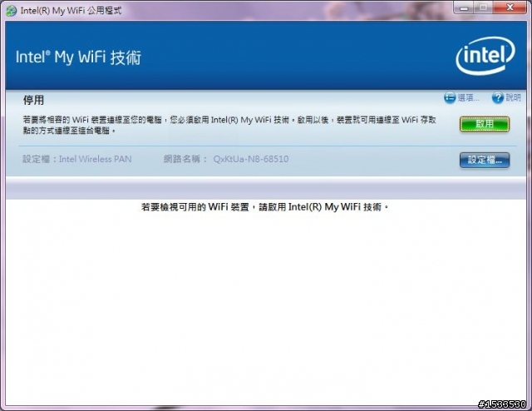Close the Intel My WiFi utility window
This screenshot has height=411, width=532.
click(x=510, y=7)
